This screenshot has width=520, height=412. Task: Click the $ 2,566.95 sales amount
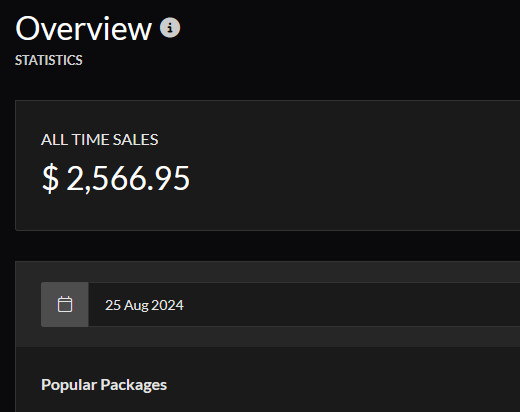tap(116, 178)
